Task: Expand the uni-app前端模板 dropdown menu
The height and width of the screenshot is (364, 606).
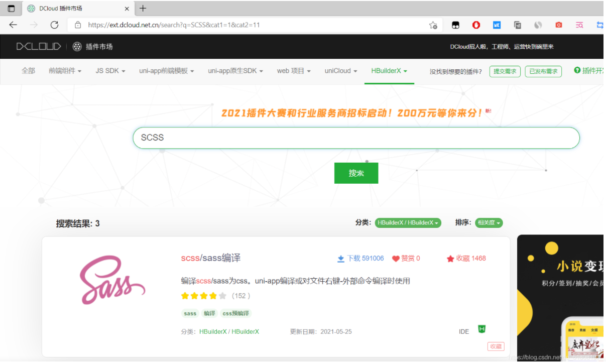Action: [x=166, y=71]
